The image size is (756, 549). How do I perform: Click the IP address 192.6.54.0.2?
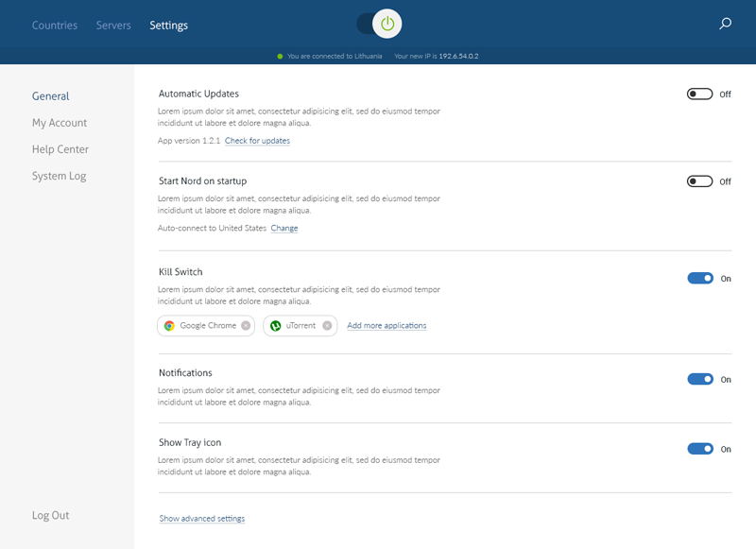458,57
